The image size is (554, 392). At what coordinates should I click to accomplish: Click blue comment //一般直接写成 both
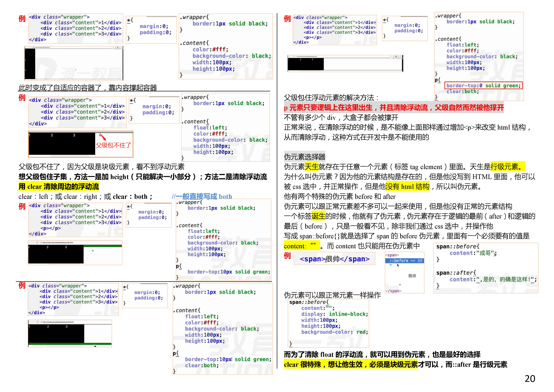(x=202, y=197)
